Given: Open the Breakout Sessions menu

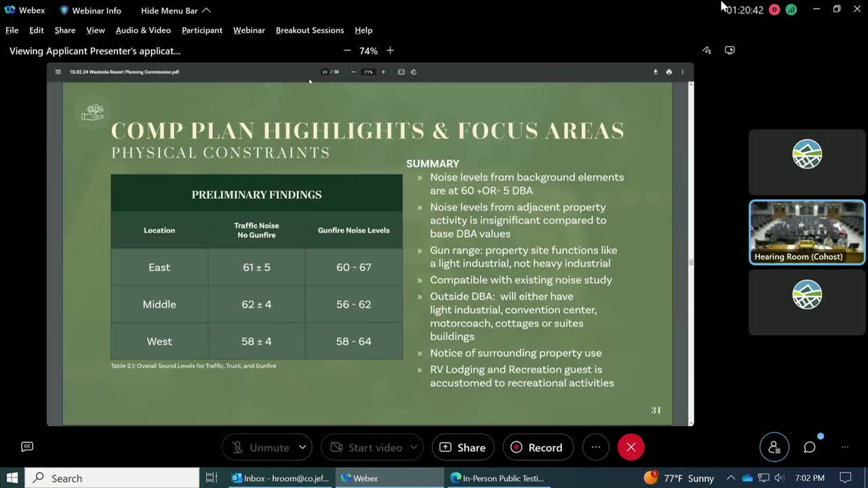Looking at the screenshot, I should click(309, 30).
